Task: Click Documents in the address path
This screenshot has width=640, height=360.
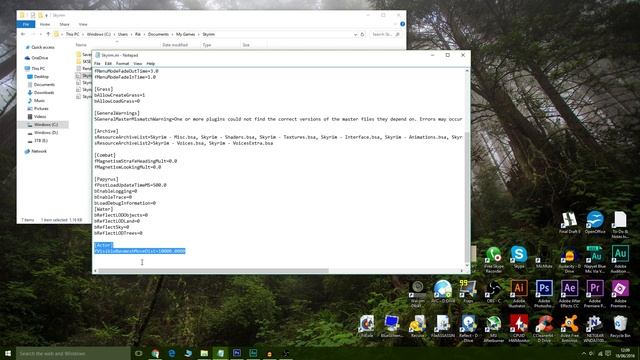Action: 158,34
